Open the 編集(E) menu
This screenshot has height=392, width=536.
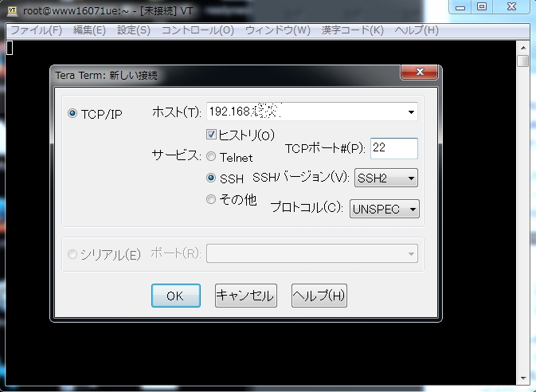(89, 30)
